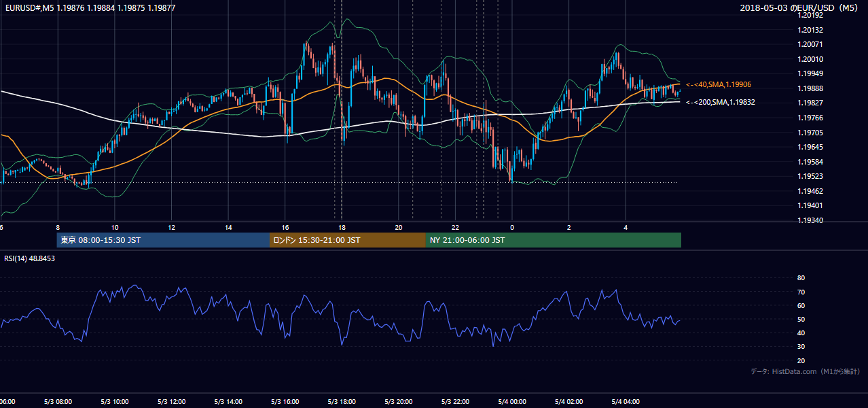
Task: Click the 5/4 00:00 time label
Action: pyautogui.click(x=512, y=402)
